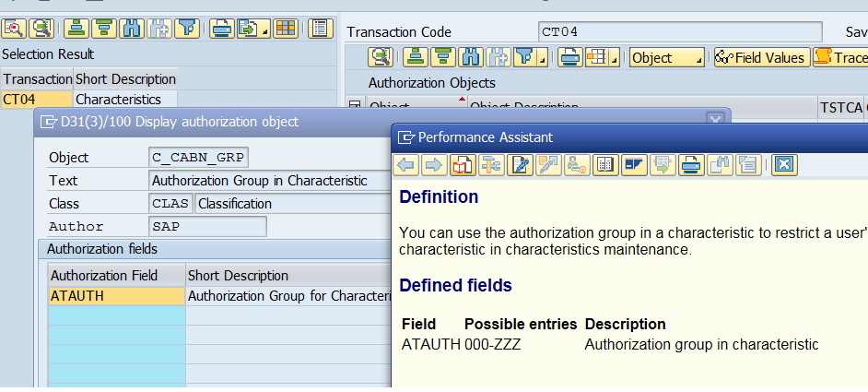Expand filter dropdown arrow in Authorization Objects toolbar

(x=544, y=61)
